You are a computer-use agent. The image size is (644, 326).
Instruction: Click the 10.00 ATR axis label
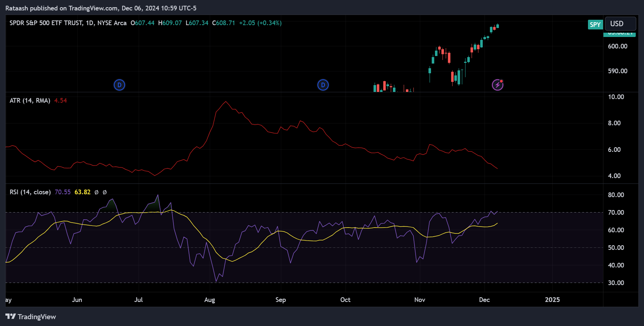pyautogui.click(x=616, y=97)
